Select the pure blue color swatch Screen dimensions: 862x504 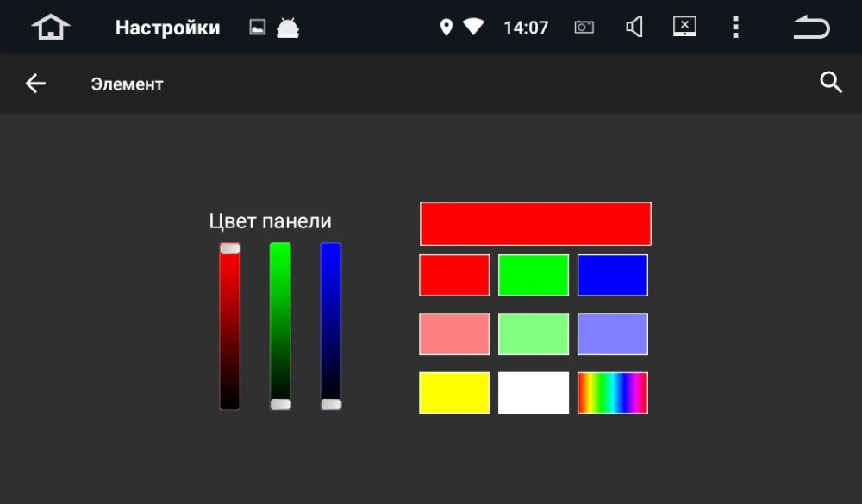(x=612, y=275)
